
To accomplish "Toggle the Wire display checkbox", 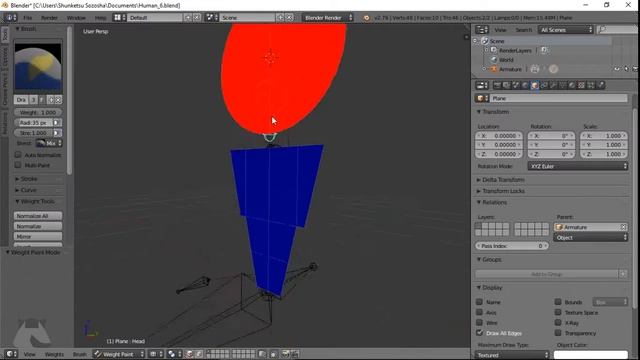I will [480, 322].
